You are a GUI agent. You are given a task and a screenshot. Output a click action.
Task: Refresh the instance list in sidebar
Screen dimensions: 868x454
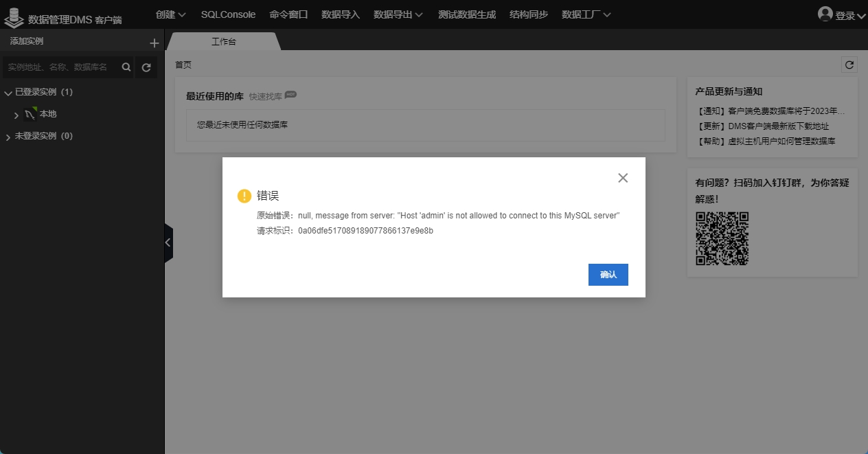pos(146,67)
